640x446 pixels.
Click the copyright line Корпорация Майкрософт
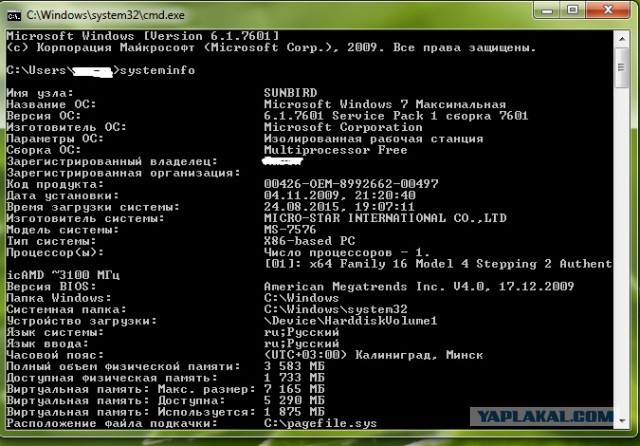[271, 47]
